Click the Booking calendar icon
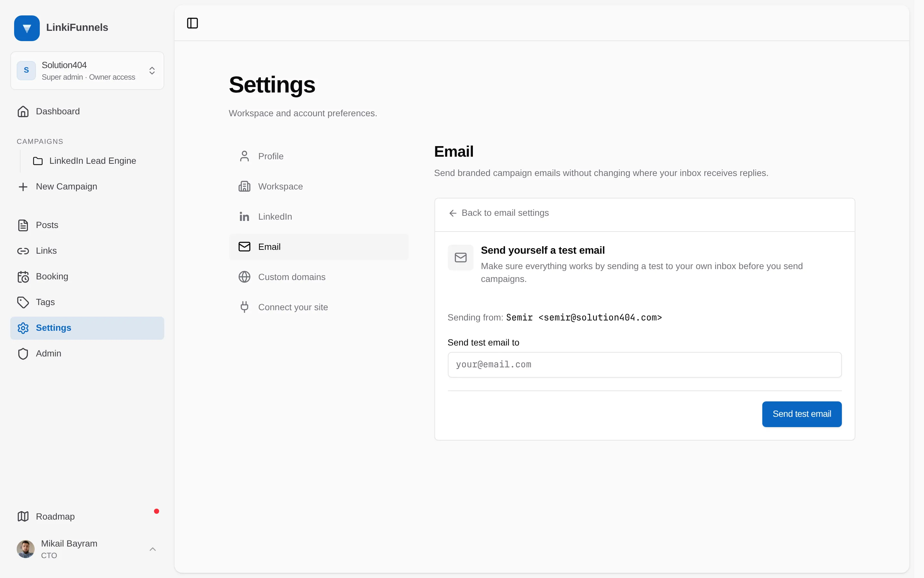 click(x=23, y=276)
